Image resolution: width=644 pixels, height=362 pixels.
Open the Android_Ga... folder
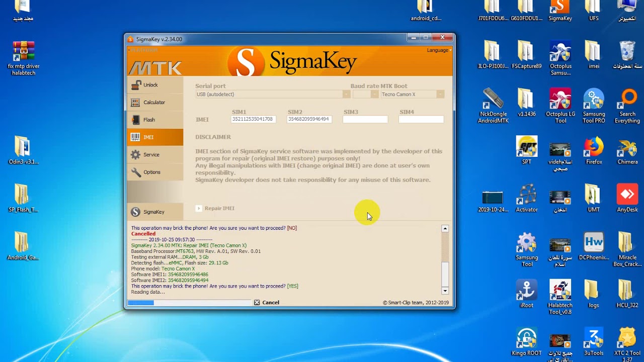[23, 245]
